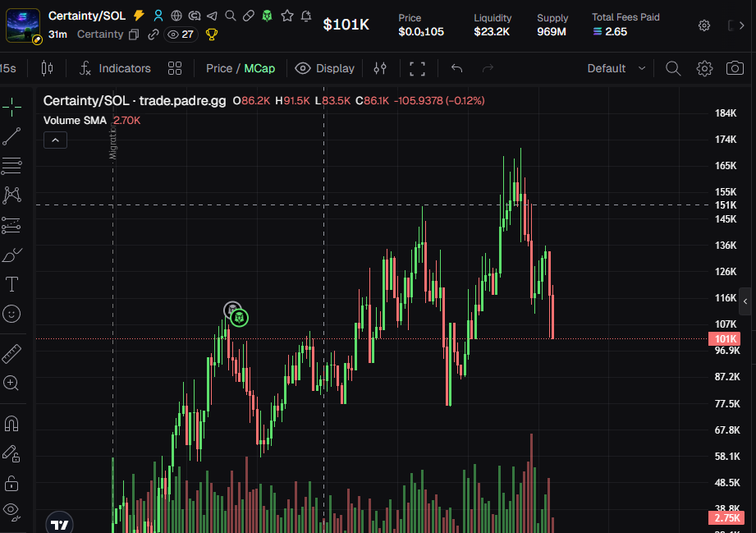The width and height of the screenshot is (756, 533).
Task: Click the Certainty token avatar image
Action: [x=23, y=25]
